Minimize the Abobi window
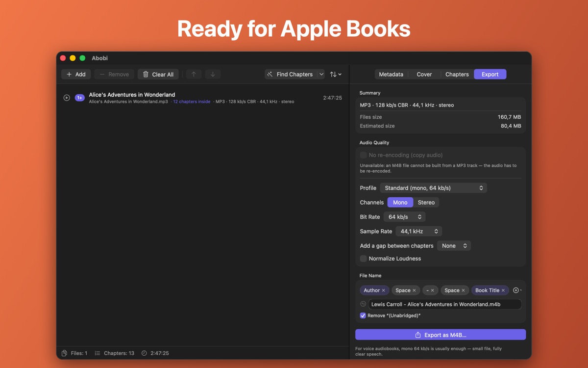This screenshot has width=588, height=368. (x=73, y=58)
